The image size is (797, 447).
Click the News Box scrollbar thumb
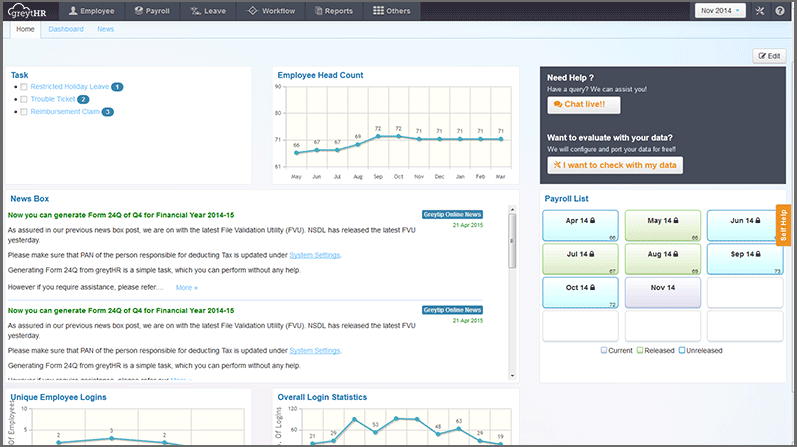pos(512,241)
